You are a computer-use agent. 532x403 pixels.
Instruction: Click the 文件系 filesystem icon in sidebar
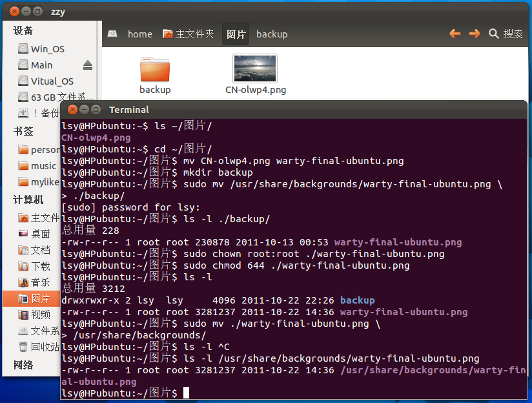(x=23, y=331)
